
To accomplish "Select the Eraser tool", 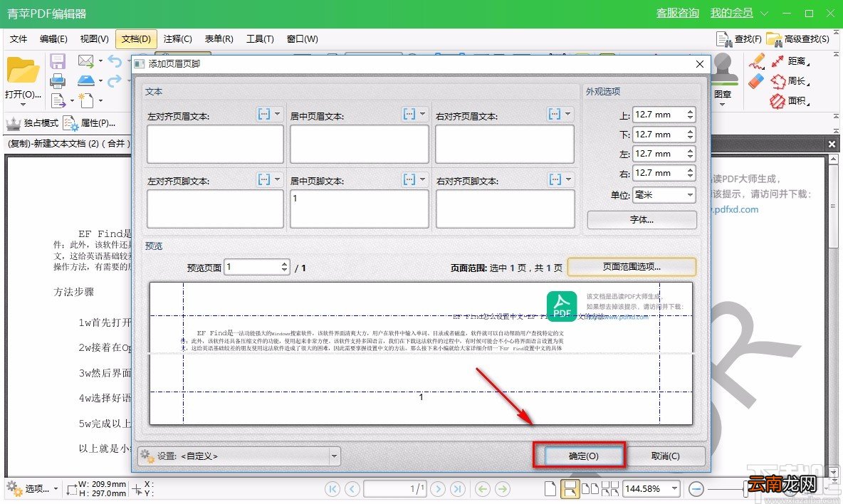I will (x=756, y=81).
